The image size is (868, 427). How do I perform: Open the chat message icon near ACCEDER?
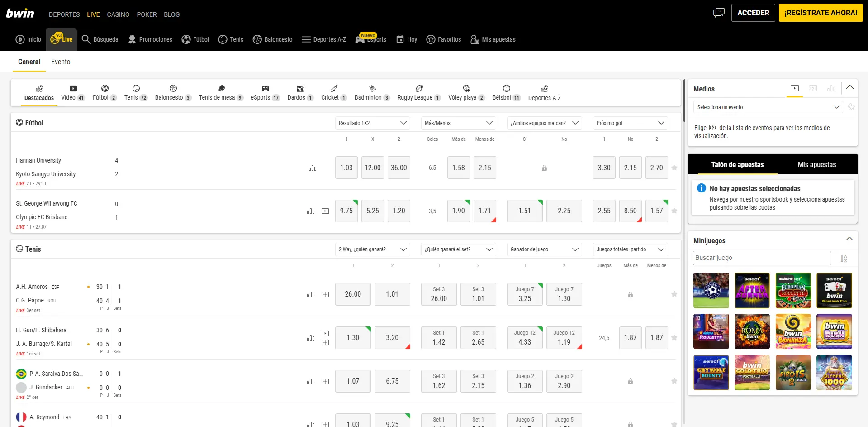[718, 13]
